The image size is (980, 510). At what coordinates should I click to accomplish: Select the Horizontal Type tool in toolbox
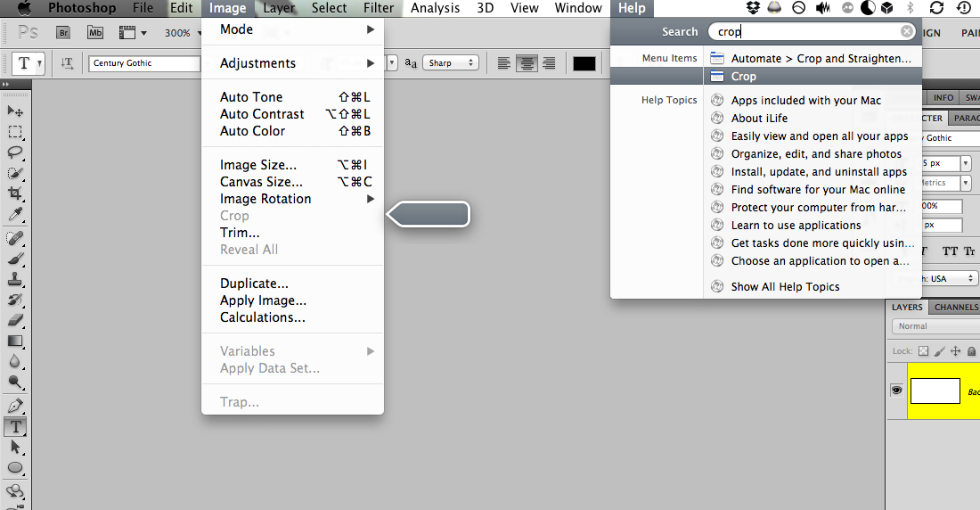[x=15, y=427]
